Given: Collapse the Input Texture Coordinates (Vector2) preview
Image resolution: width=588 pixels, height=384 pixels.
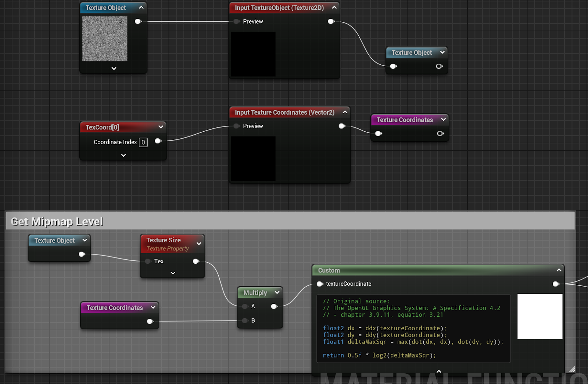Looking at the screenshot, I should (345, 112).
